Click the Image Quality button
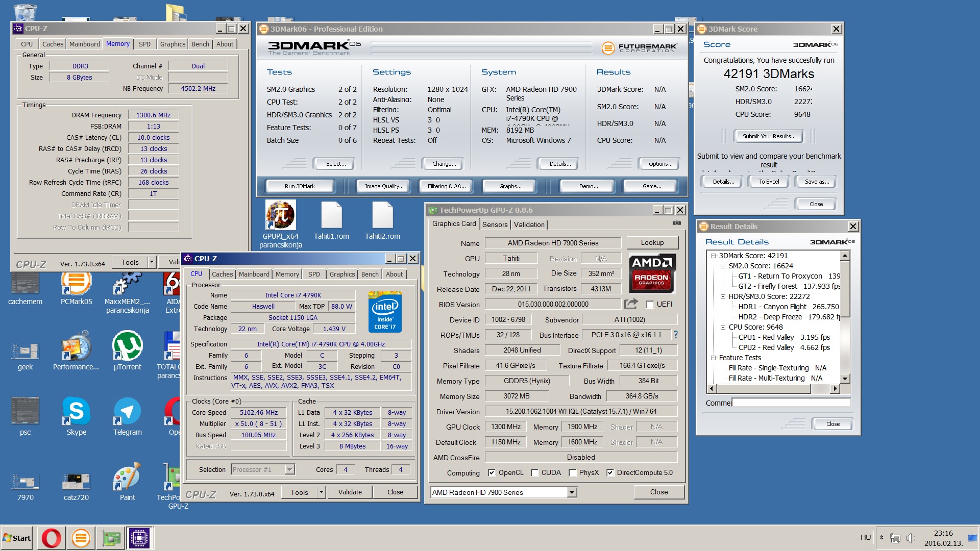The height and width of the screenshot is (551, 980). [384, 186]
